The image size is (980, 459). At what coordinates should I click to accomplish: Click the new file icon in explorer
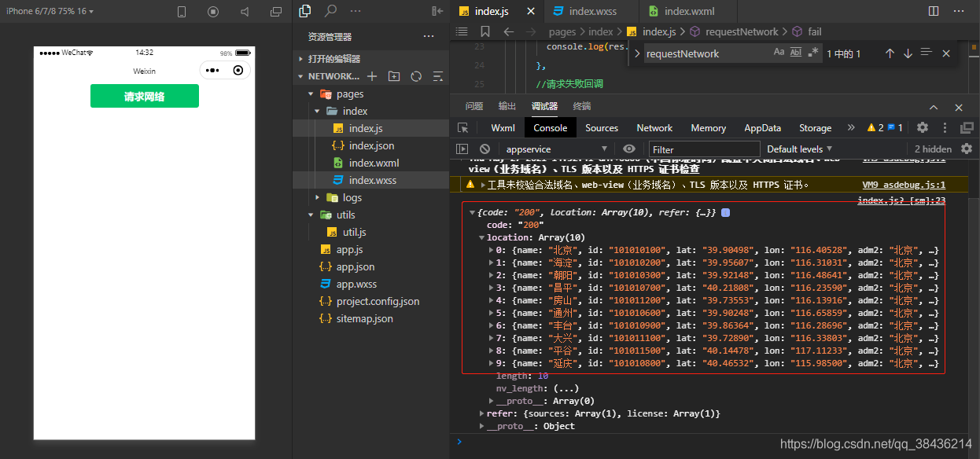click(372, 76)
